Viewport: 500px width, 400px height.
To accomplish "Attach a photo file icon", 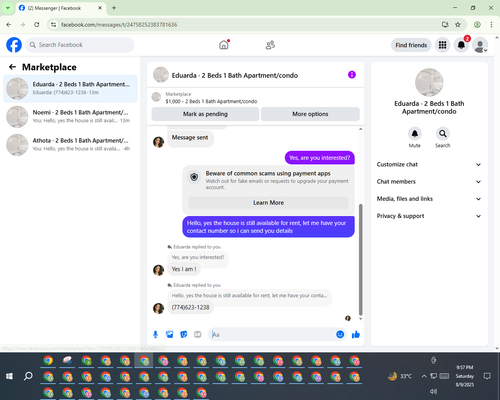I will pos(170,334).
